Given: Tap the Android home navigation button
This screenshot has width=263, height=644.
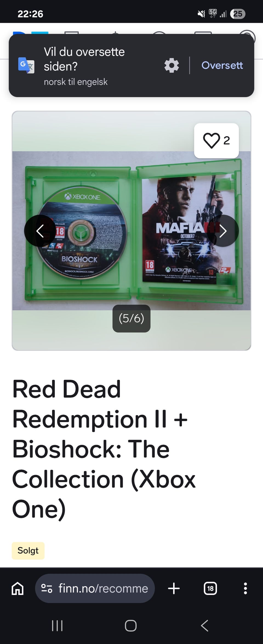Looking at the screenshot, I should point(131,626).
